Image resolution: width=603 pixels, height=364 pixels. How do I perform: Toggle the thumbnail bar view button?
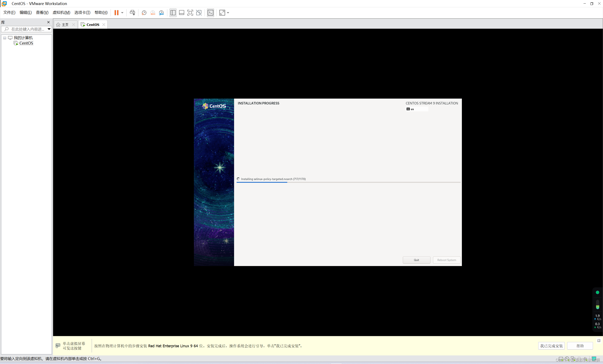tap(181, 13)
